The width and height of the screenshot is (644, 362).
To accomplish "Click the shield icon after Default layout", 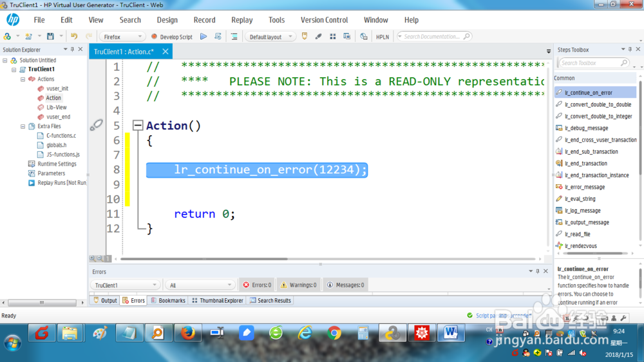I will [x=305, y=36].
